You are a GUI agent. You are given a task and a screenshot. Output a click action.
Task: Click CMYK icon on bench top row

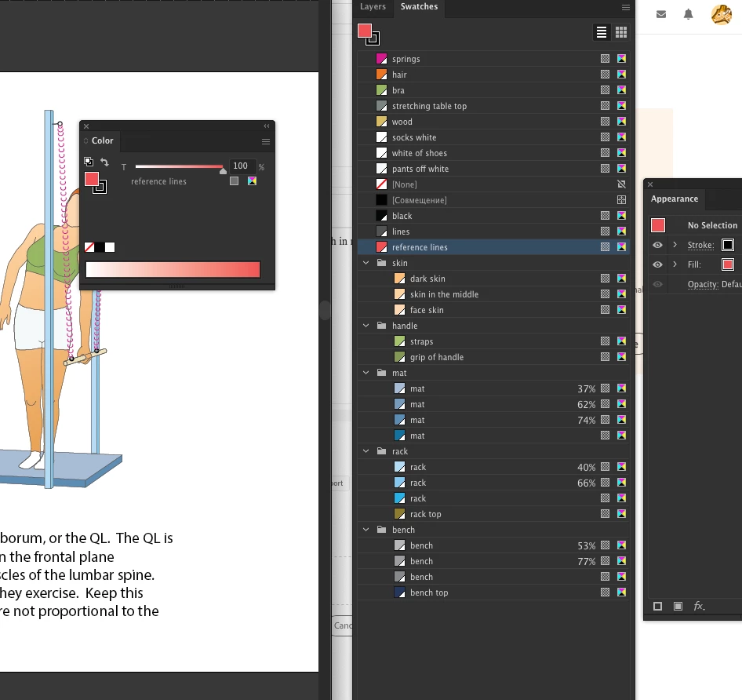point(622,592)
